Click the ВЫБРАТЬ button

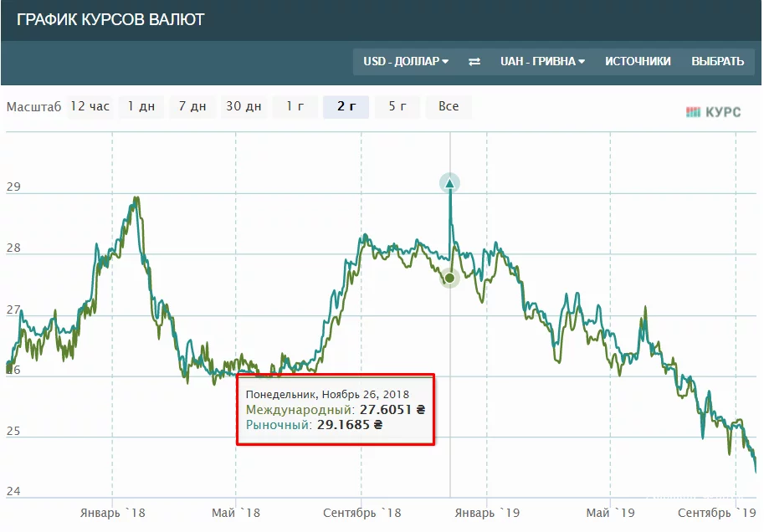pos(717,61)
